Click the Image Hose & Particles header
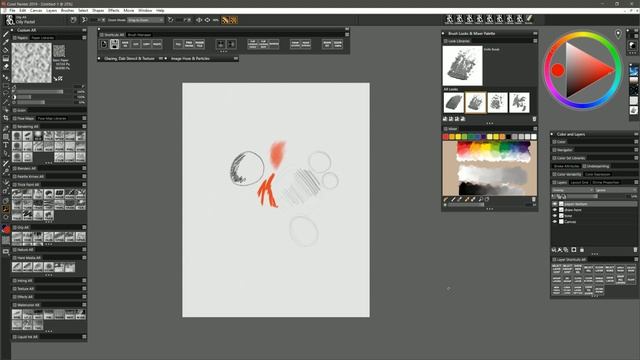 (190, 59)
